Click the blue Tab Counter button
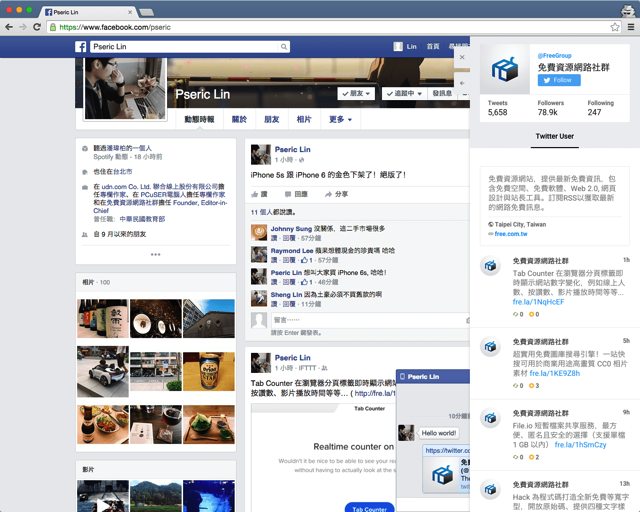The height and width of the screenshot is (512, 640). (x=369, y=508)
